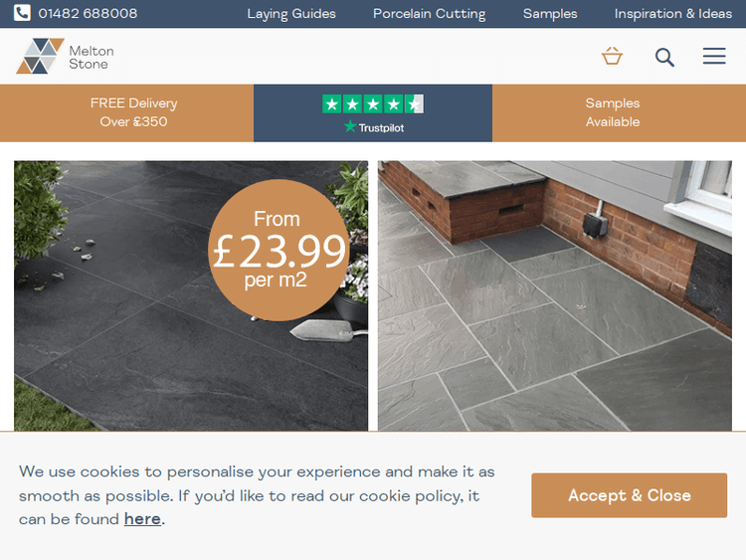Open the shopping basket icon
This screenshot has width=746, height=560.
(612, 56)
